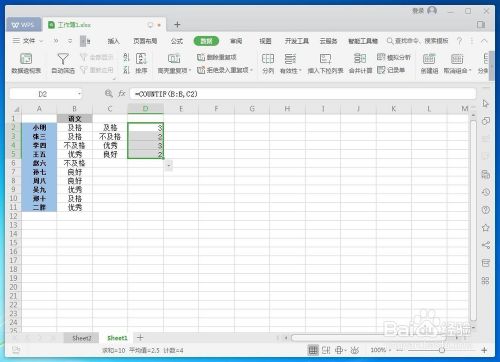Image resolution: width=500 pixels, height=362 pixels.
Task: Select the Data (数据) ribbon tab
Action: pos(206,41)
